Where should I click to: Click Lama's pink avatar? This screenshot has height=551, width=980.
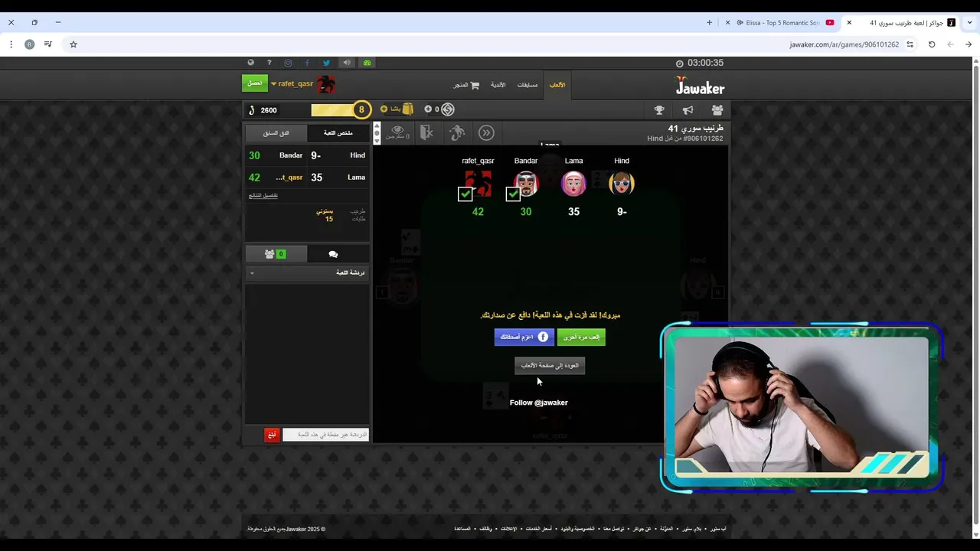click(573, 184)
